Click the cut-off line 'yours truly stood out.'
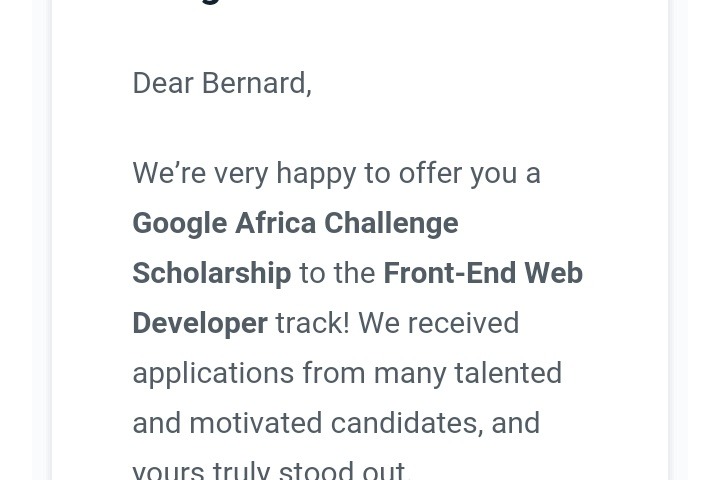 [271, 470]
